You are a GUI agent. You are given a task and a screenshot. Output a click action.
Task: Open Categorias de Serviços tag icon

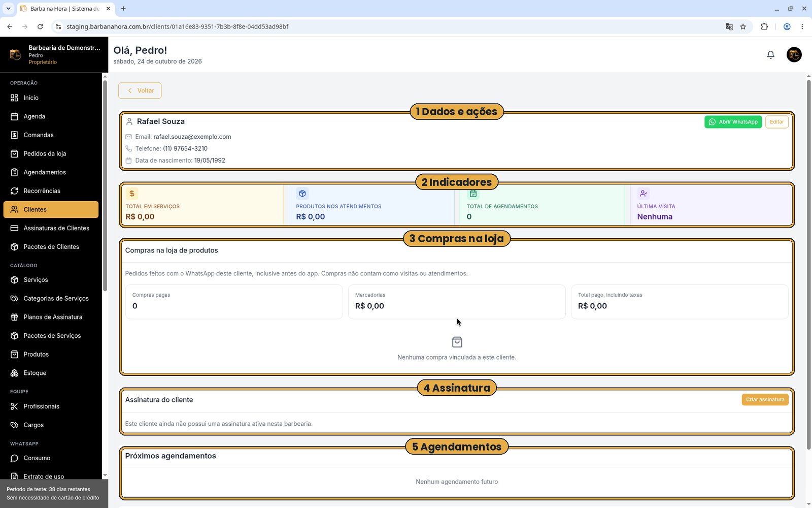(14, 298)
